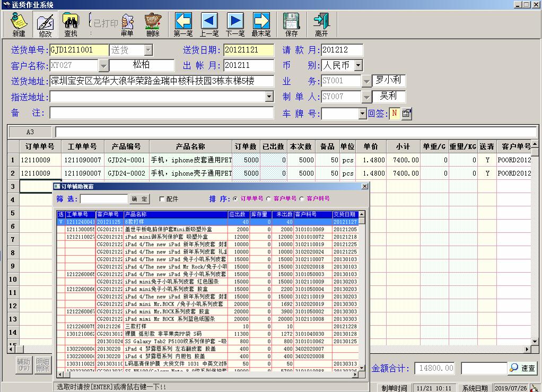The image size is (542, 392).
Task: Click the 产品名称 column header in main grid
Action: [190, 146]
